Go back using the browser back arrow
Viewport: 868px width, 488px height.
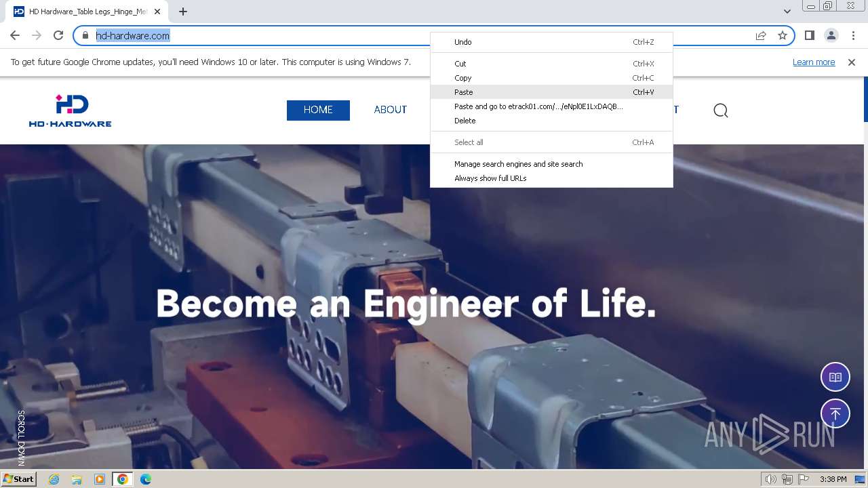[x=15, y=35]
